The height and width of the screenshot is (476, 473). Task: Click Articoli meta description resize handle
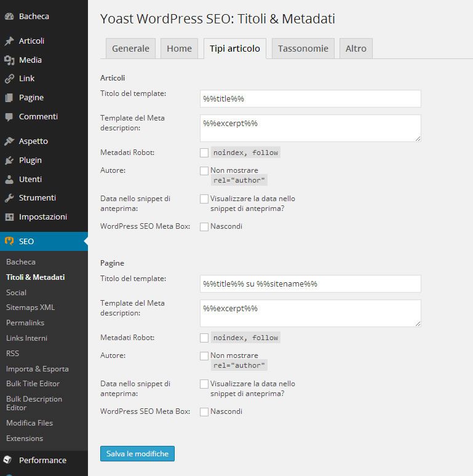coord(418,139)
